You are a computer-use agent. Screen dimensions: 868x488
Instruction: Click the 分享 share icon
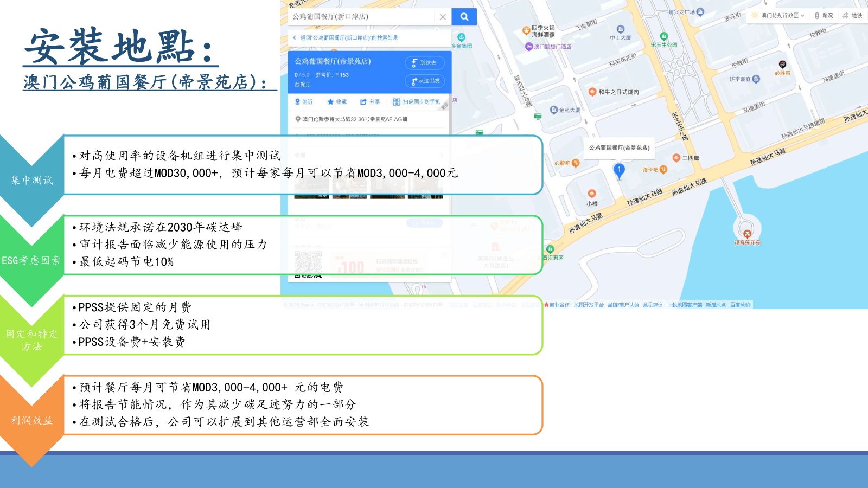(363, 102)
